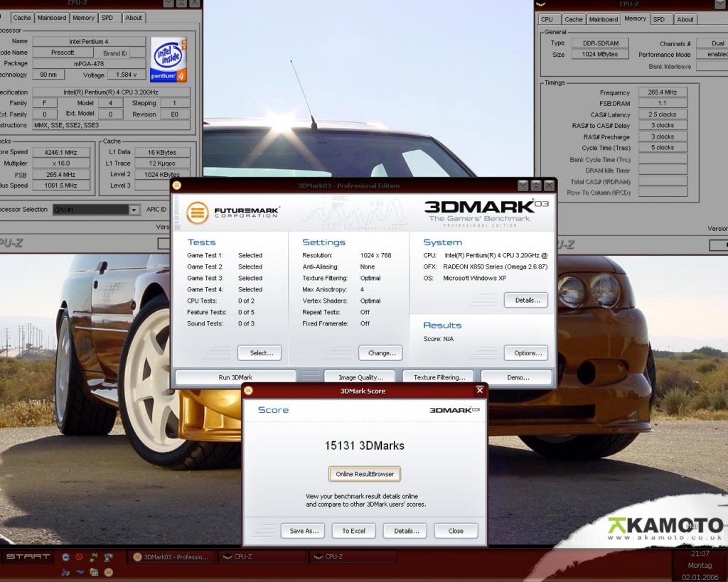Open the folder calendar quick launch icon
The width and height of the screenshot is (728, 582).
pyautogui.click(x=95, y=572)
